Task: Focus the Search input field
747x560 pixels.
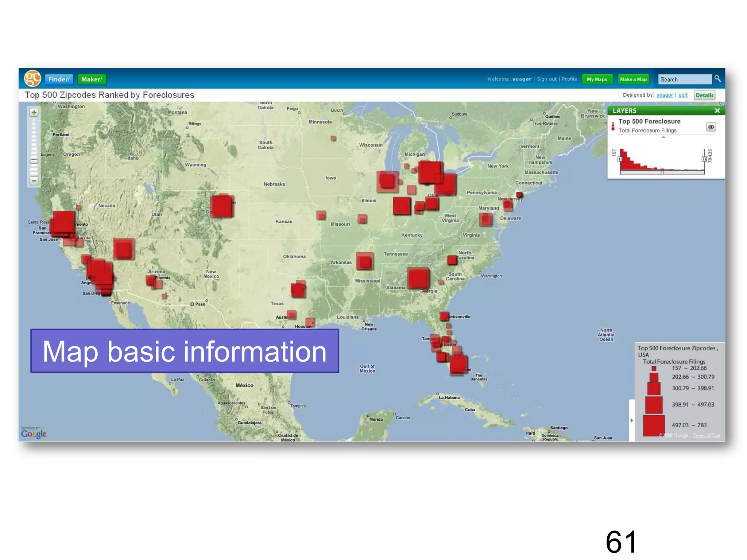Action: 685,79
